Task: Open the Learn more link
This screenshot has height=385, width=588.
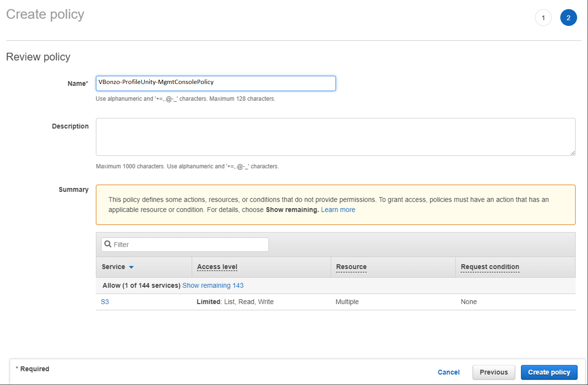Action: tap(338, 209)
